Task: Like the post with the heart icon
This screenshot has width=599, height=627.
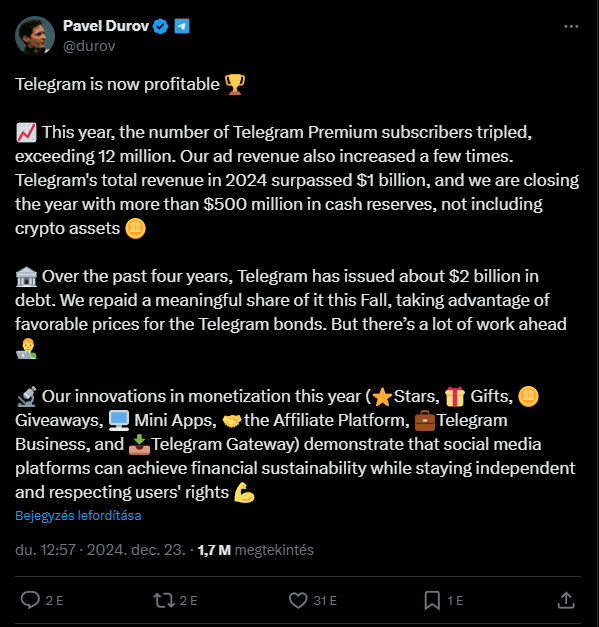Action: 298,600
